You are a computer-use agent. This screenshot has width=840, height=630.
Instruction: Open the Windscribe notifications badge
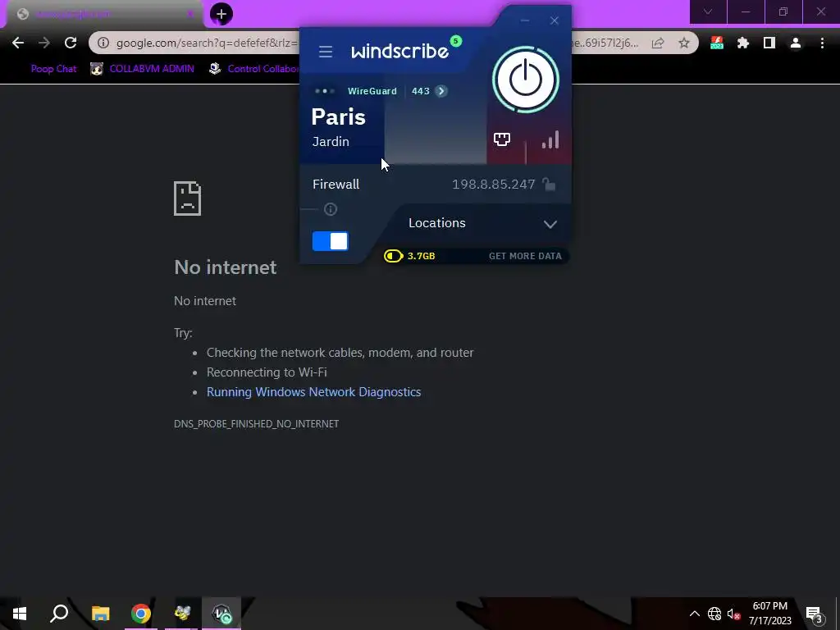click(x=456, y=41)
